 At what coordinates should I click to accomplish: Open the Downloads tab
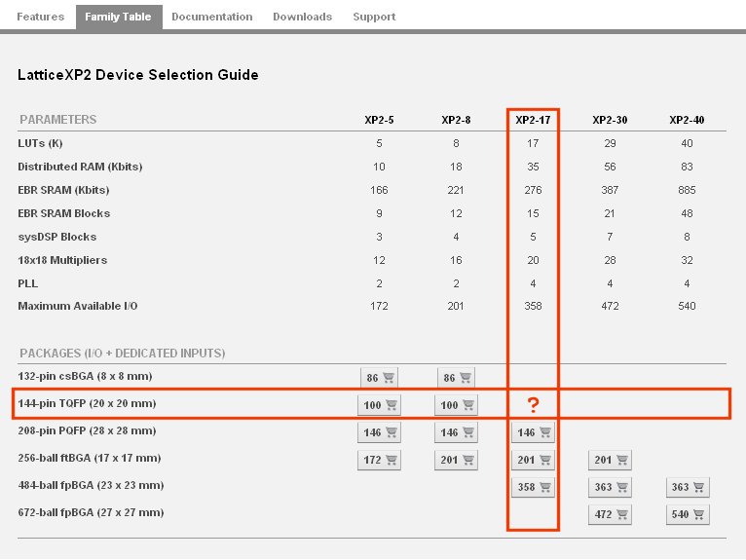pos(303,17)
